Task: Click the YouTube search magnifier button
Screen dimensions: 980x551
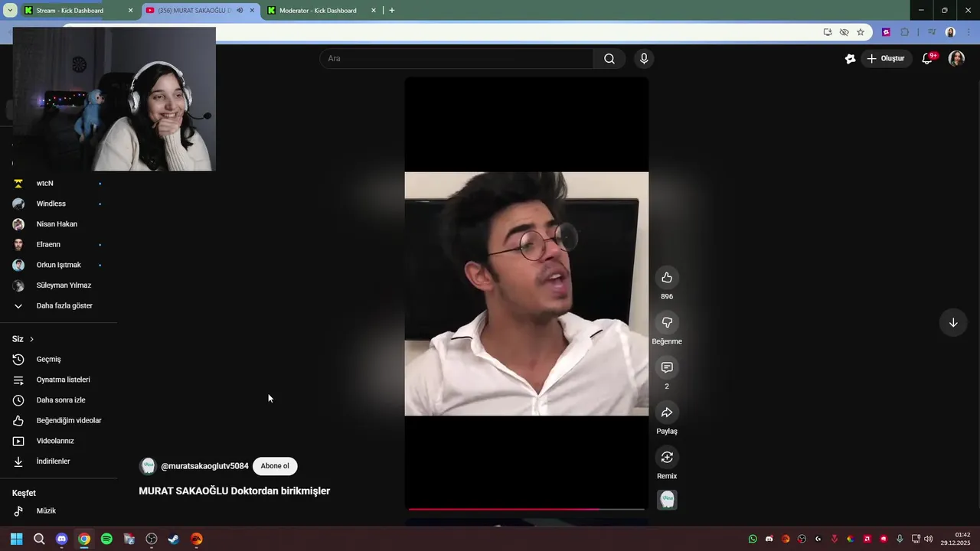Action: (609, 59)
